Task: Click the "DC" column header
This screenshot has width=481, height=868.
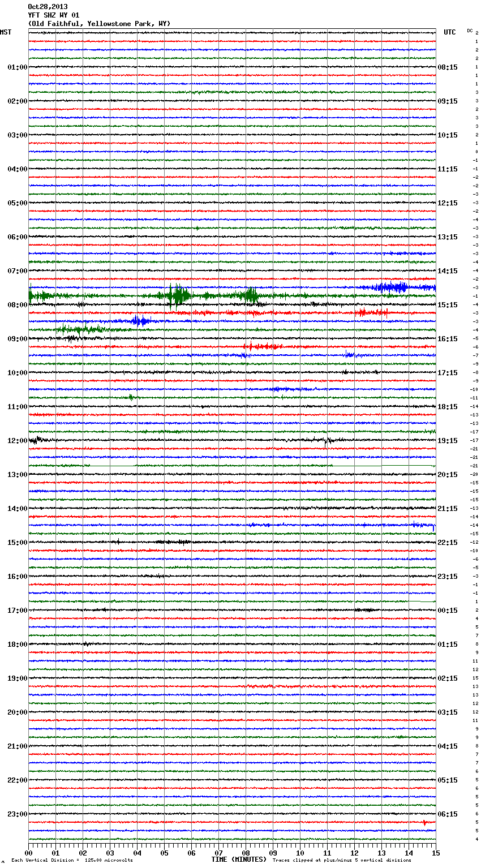Action: click(x=470, y=31)
